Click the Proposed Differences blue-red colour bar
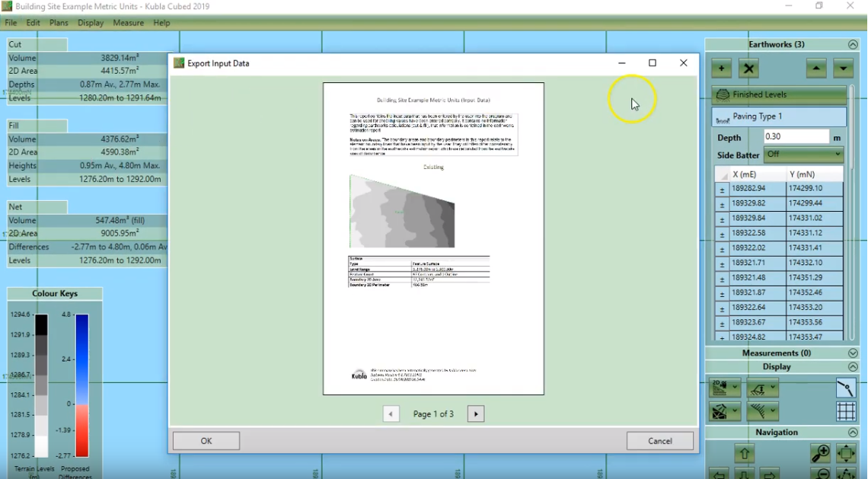The height and width of the screenshot is (479, 868). (x=82, y=386)
